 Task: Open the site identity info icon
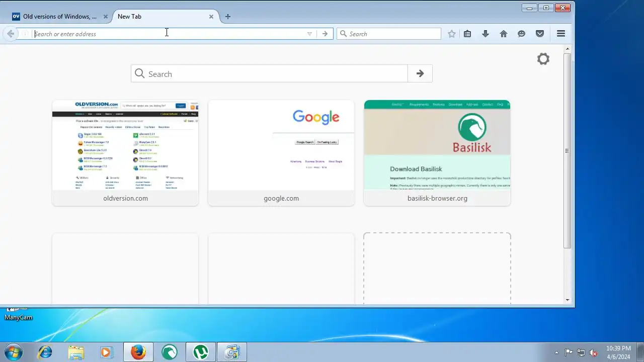click(24, 34)
